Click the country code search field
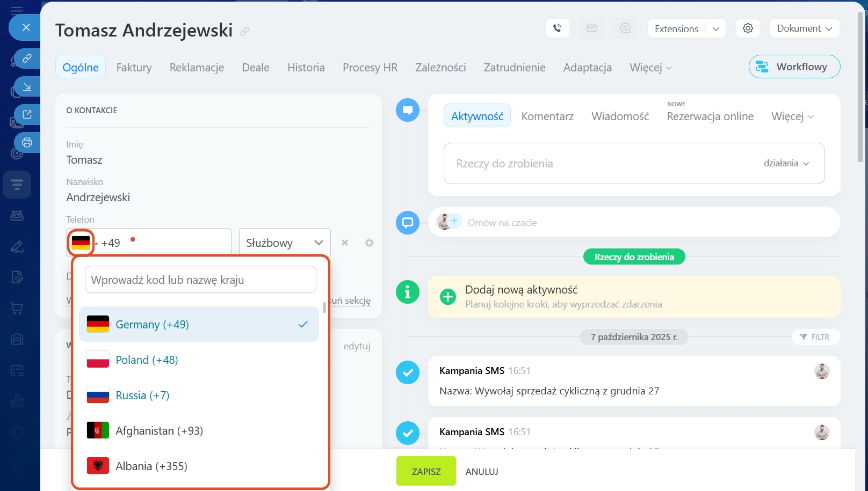 click(x=200, y=280)
